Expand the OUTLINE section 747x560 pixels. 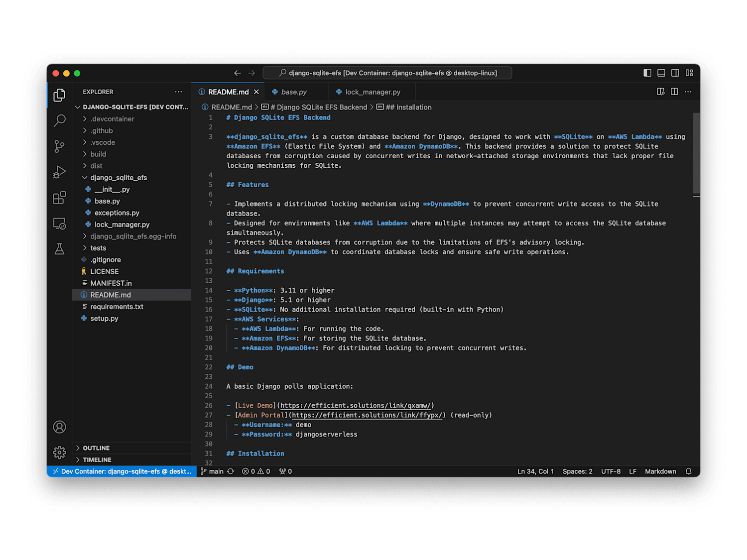point(131,448)
